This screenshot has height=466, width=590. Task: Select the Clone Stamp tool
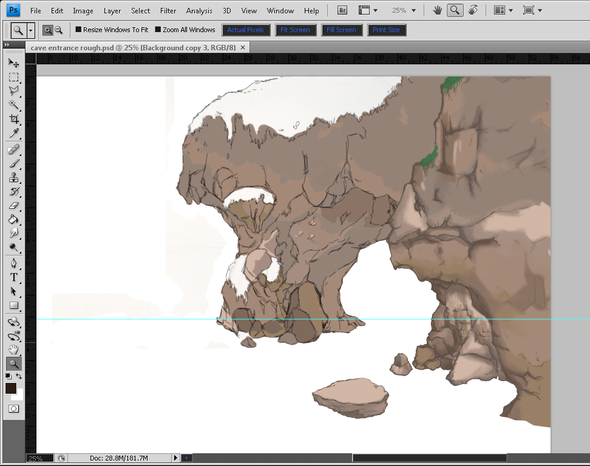(x=14, y=177)
